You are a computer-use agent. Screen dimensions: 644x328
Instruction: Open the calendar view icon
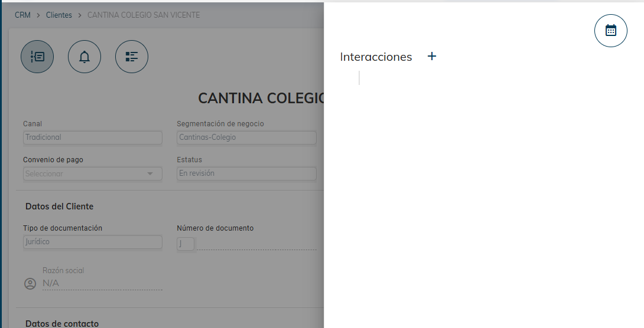coord(610,31)
